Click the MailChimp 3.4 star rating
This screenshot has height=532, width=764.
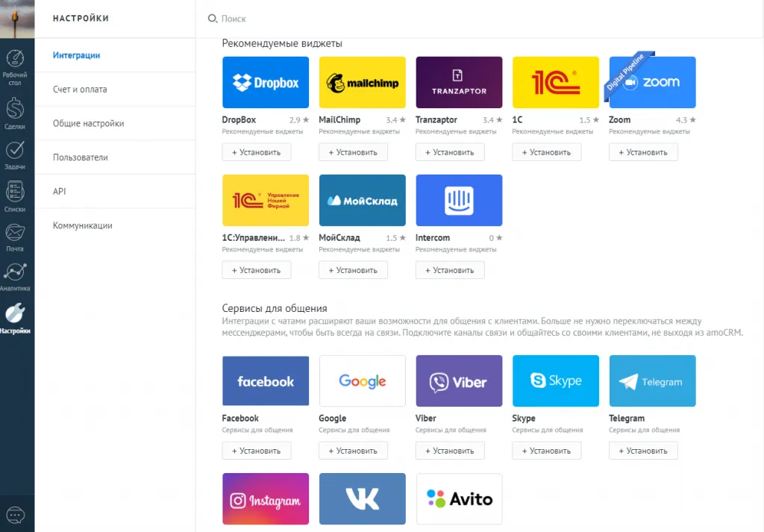[x=395, y=120]
